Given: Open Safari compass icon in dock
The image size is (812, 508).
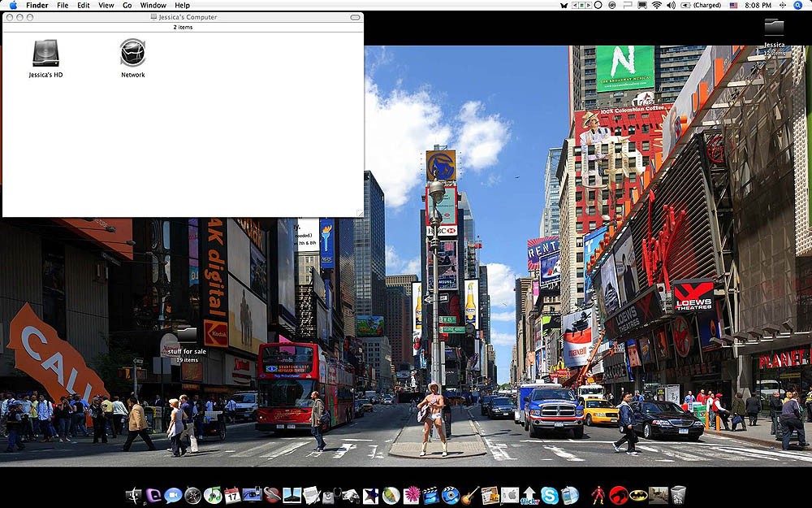Looking at the screenshot, I should pos(192,496).
